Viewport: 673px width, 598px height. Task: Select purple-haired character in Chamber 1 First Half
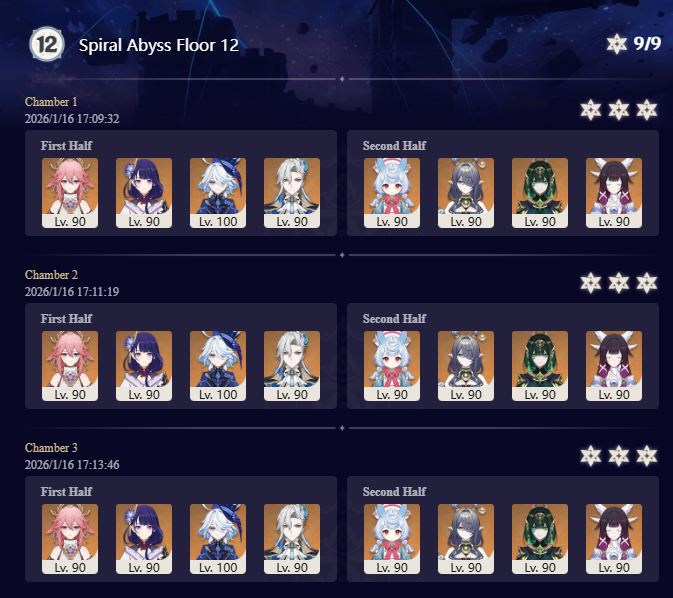pyautogui.click(x=144, y=193)
